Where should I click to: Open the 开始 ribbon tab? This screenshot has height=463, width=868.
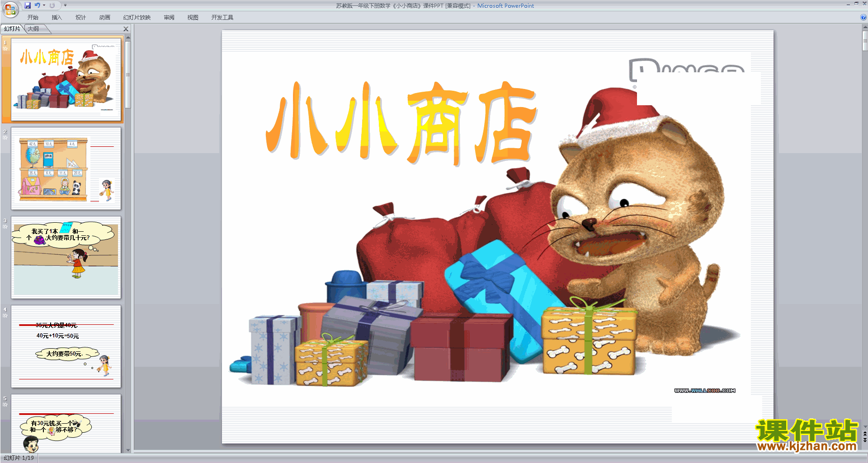click(x=33, y=18)
